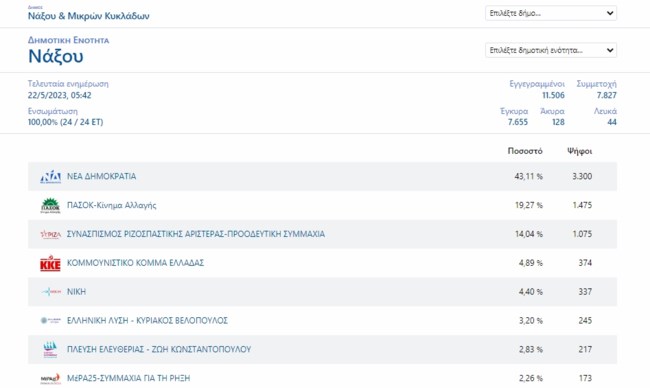Click the ΠΑΣΟΚ green sun logo
The width and height of the screenshot is (650, 388).
coord(51,206)
